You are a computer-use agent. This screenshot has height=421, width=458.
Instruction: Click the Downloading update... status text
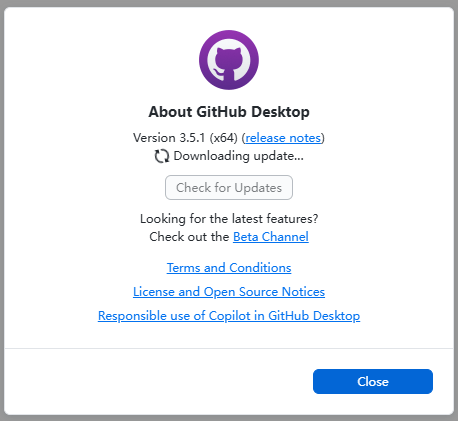pyautogui.click(x=239, y=156)
